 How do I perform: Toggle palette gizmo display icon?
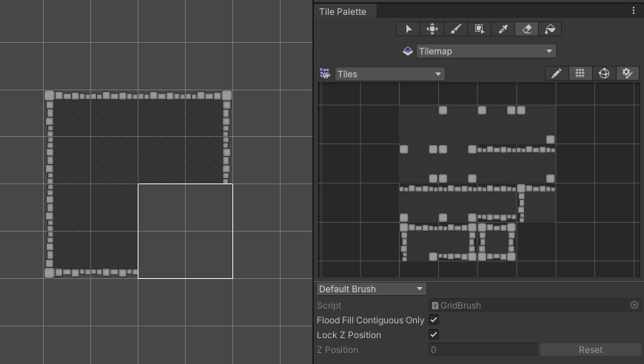(x=604, y=73)
